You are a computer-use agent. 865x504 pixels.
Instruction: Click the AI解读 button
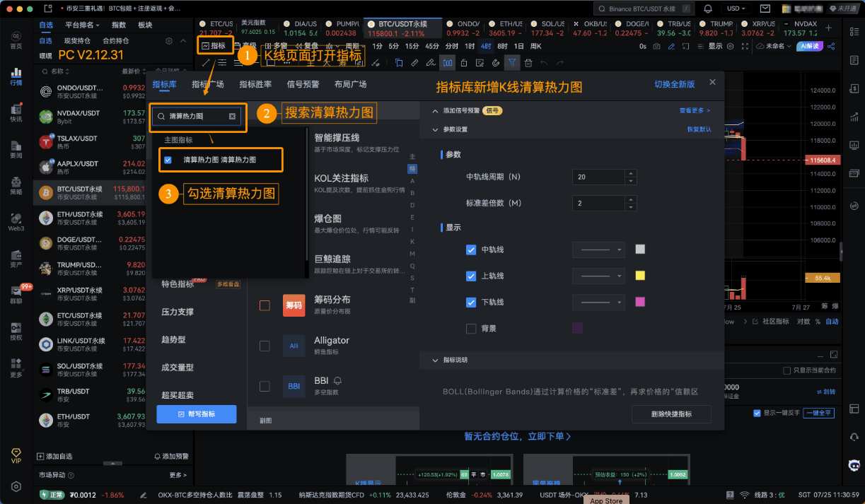808,46
